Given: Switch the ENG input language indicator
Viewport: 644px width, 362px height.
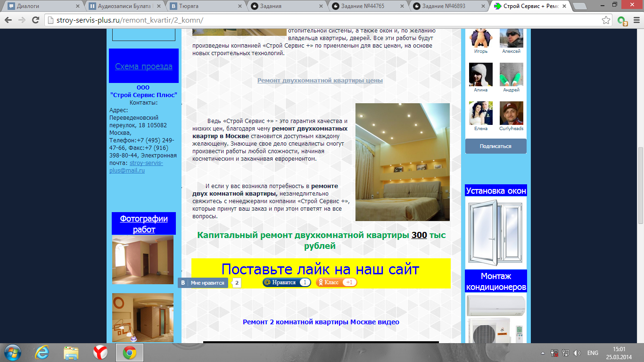Looking at the screenshot, I should (x=593, y=353).
